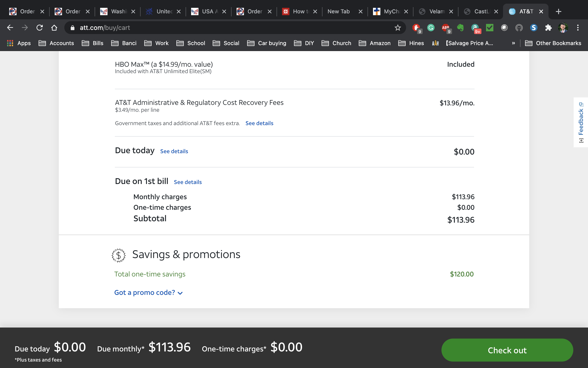
Task: Open the Car buying bookmark folder
Action: click(266, 43)
